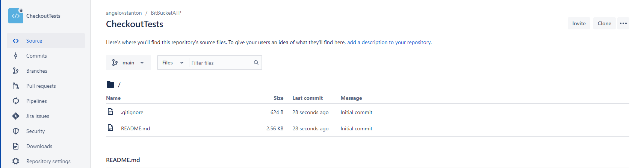The height and width of the screenshot is (168, 644).
Task: Click the Invite button
Action: click(579, 23)
